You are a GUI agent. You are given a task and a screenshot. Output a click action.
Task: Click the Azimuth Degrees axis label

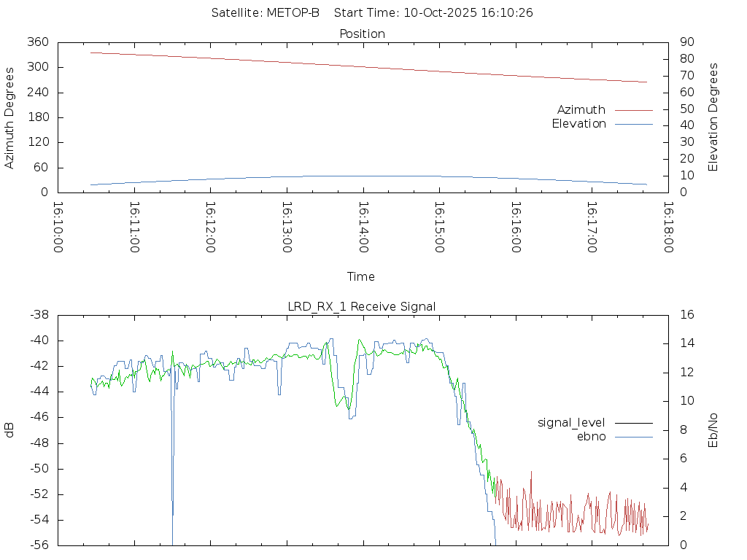tap(9, 117)
